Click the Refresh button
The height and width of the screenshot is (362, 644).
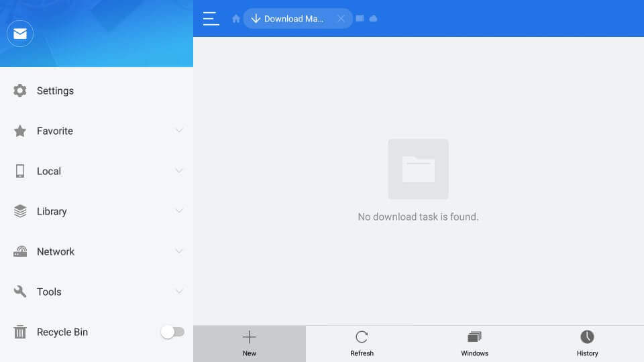[x=362, y=343]
